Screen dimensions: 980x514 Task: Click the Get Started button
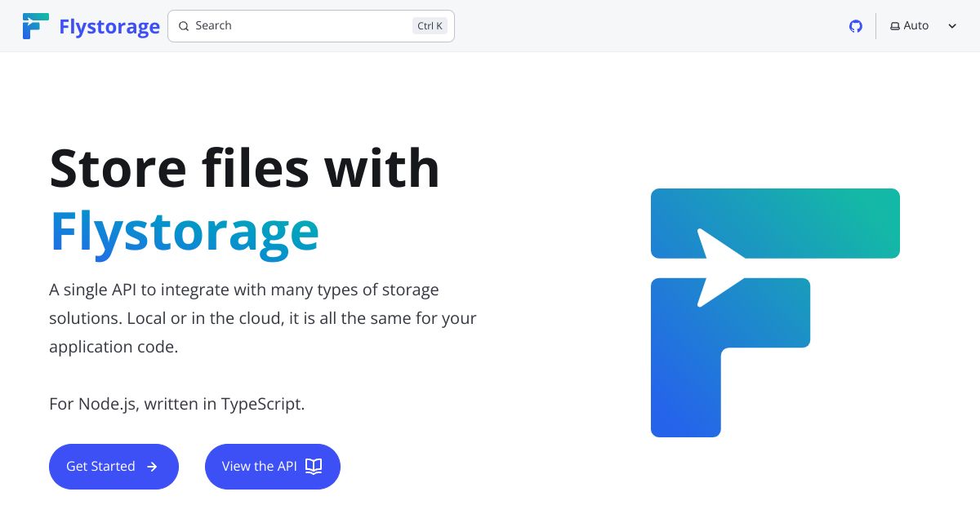[x=114, y=467]
